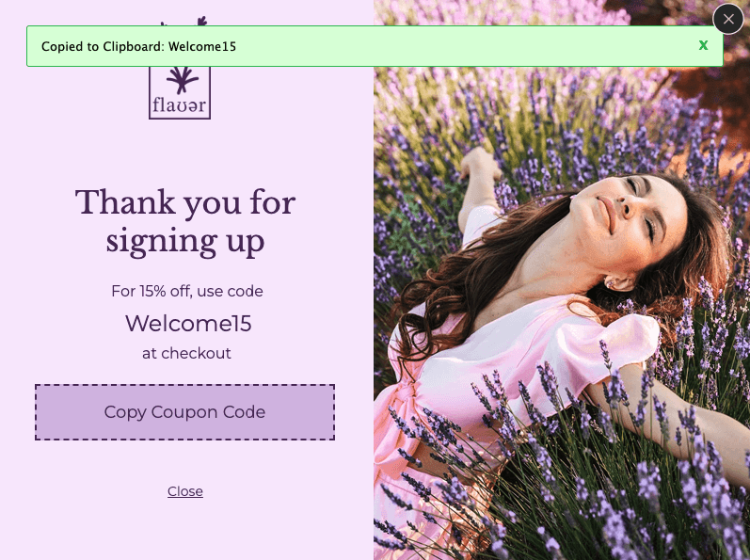Image resolution: width=750 pixels, height=560 pixels.
Task: Dismiss the green clipboard notification x
Action: [x=703, y=45]
